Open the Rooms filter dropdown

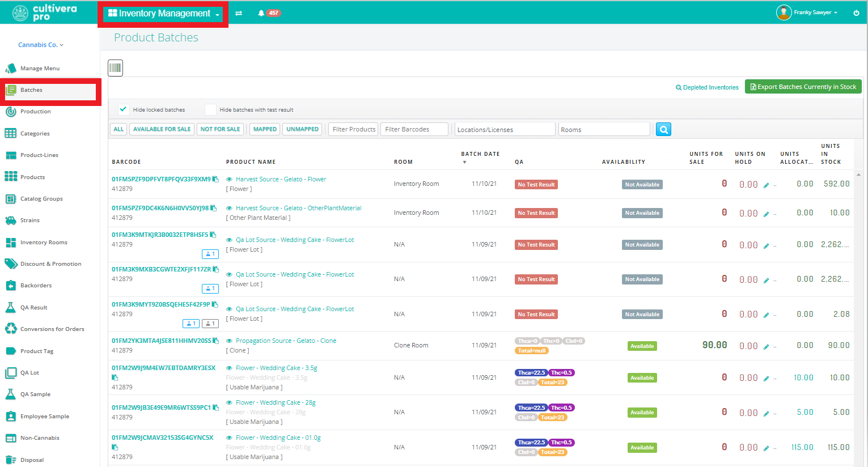click(604, 129)
